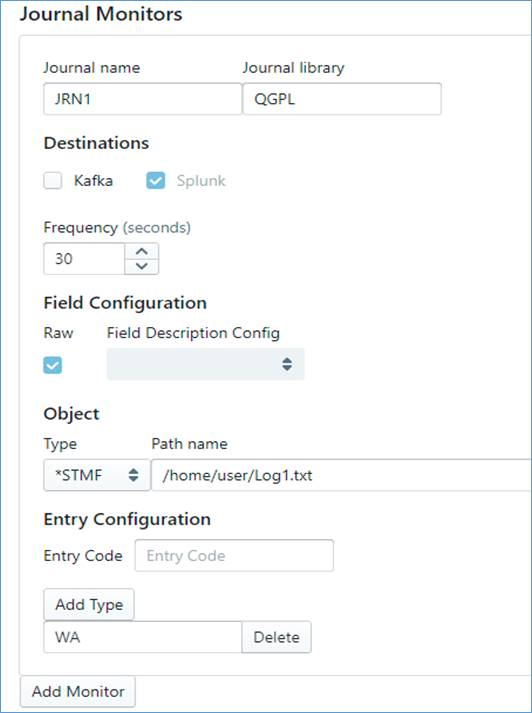Screen dimensions: 532x713
Task: Click the Splunk label text
Action: click(201, 181)
